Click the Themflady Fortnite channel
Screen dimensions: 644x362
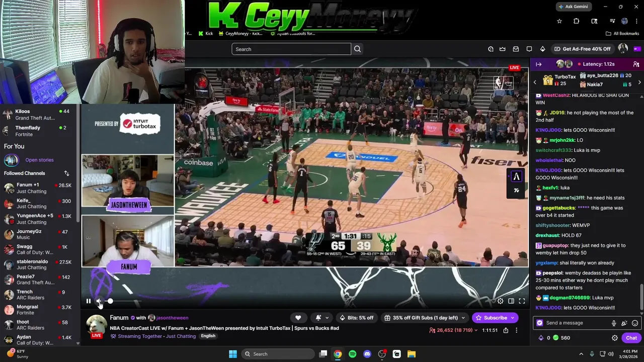38,131
